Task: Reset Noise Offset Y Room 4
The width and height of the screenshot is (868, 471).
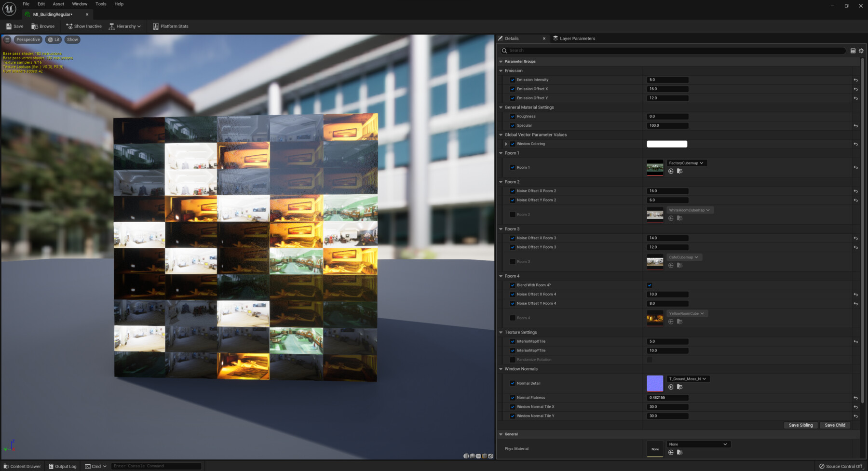Action: coord(855,304)
